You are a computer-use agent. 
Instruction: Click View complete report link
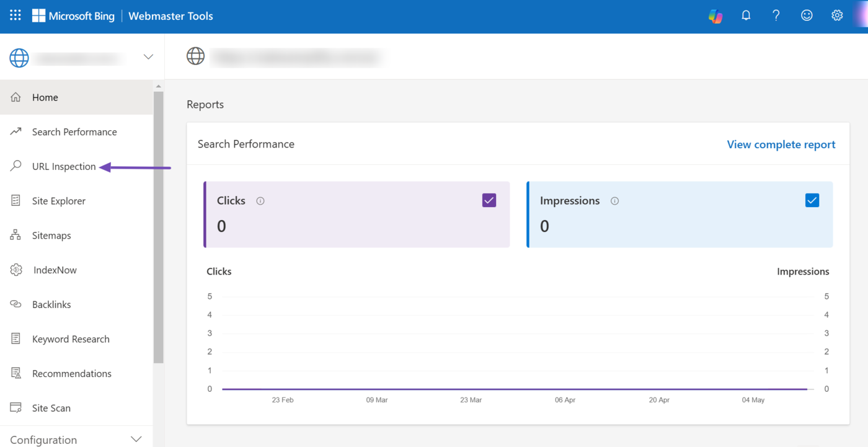[781, 144]
